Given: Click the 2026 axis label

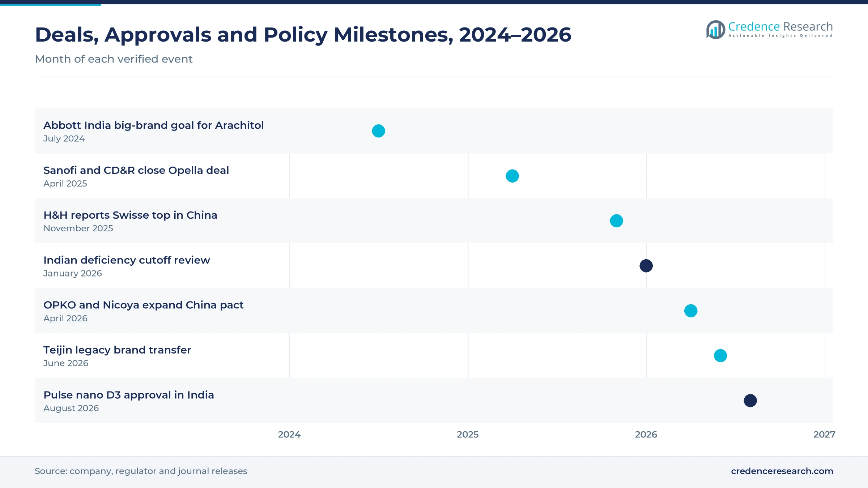Looking at the screenshot, I should point(646,435).
